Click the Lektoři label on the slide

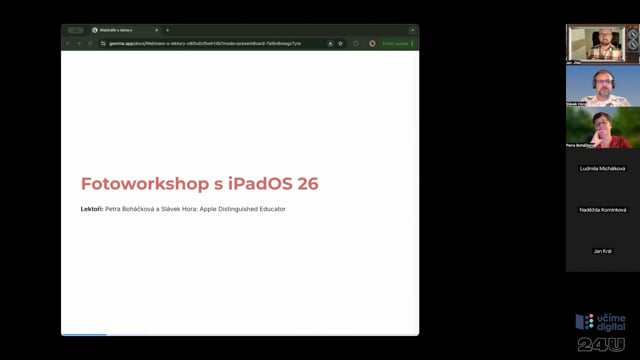(92, 209)
